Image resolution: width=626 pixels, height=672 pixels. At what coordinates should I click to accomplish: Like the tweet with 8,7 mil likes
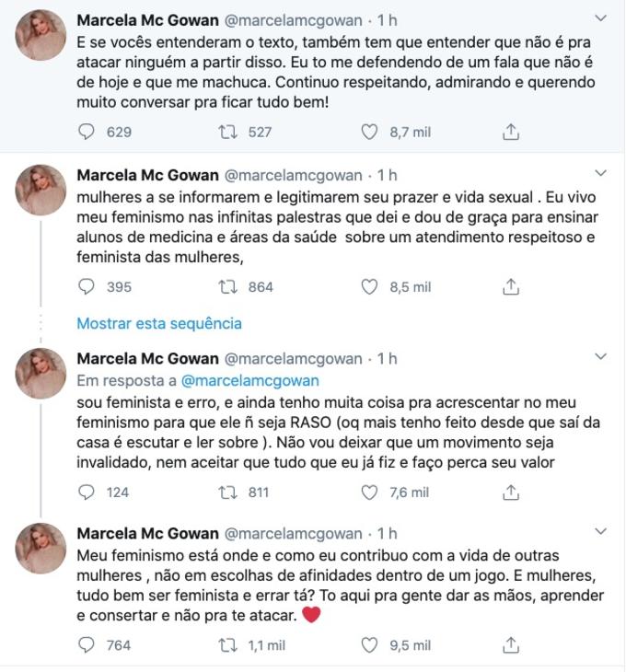tap(369, 132)
